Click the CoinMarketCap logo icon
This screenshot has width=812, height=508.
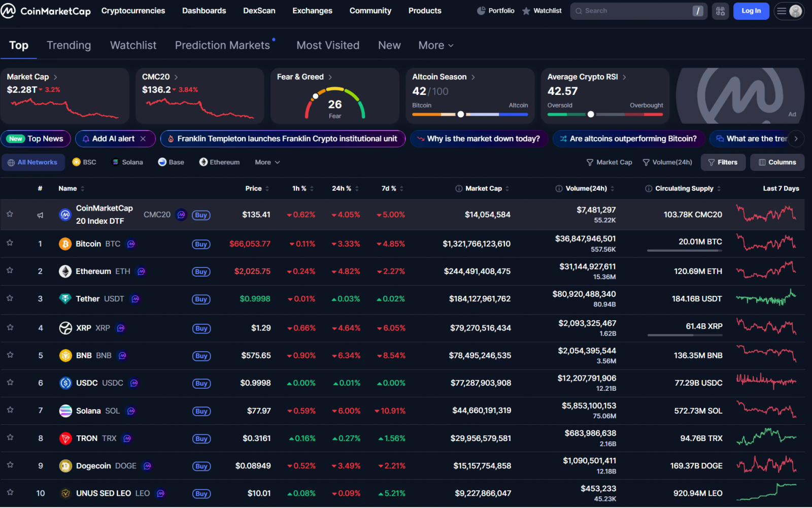pyautogui.click(x=9, y=11)
